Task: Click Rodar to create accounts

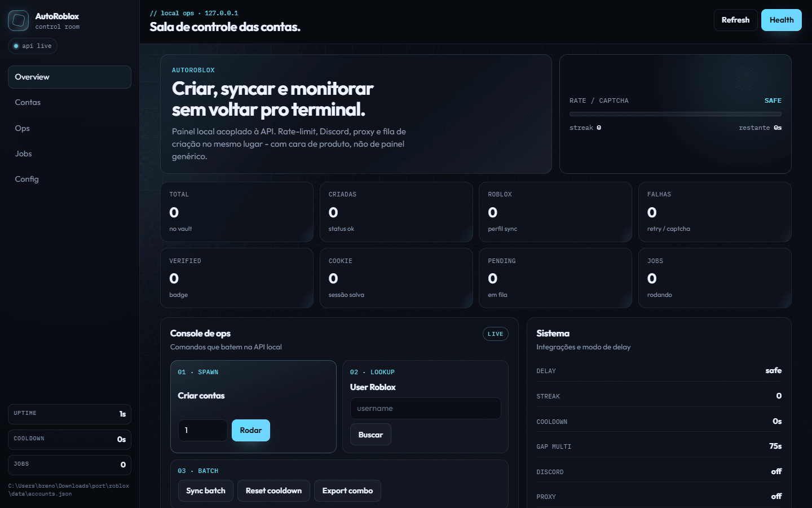Action: 251,430
